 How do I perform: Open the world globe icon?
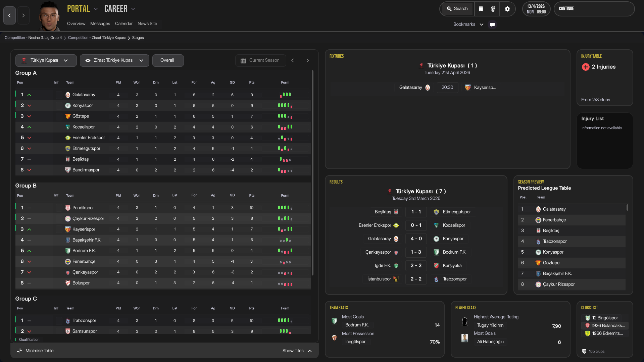click(x=493, y=9)
